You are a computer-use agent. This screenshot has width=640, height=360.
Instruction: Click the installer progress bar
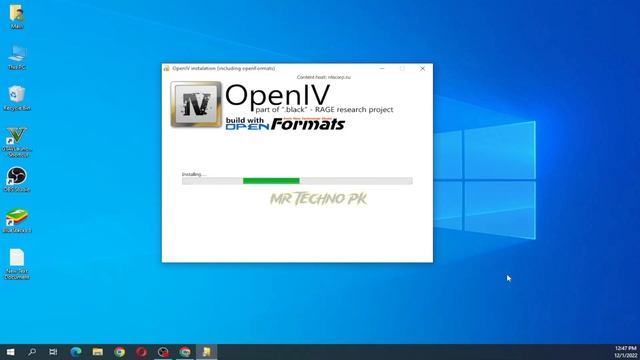tap(297, 181)
